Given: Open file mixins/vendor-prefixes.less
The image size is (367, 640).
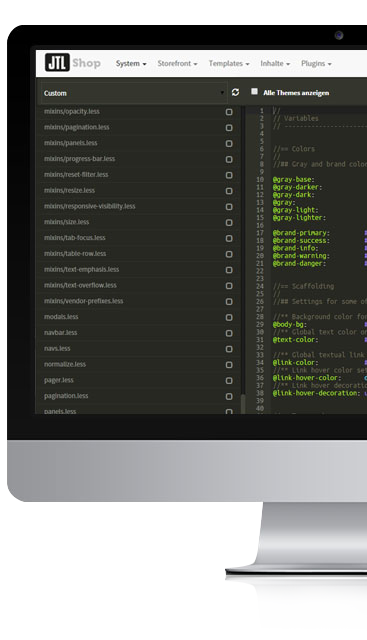Looking at the screenshot, I should (x=84, y=301).
